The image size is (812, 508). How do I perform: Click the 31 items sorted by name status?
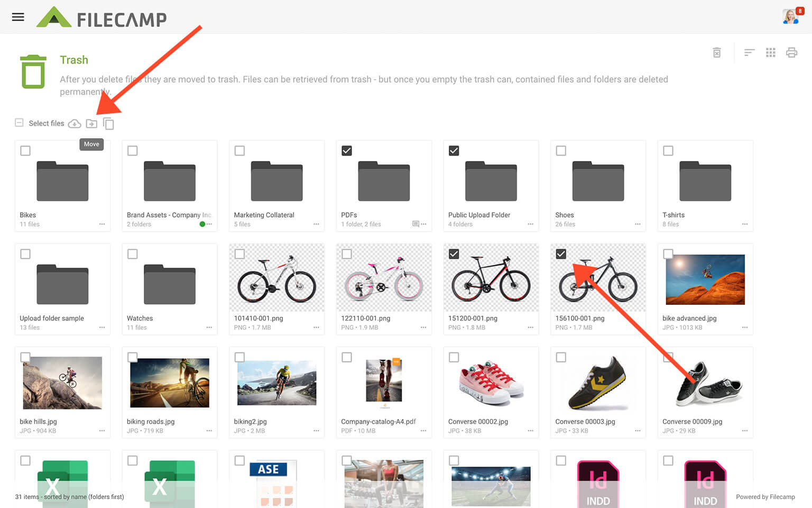pos(69,497)
